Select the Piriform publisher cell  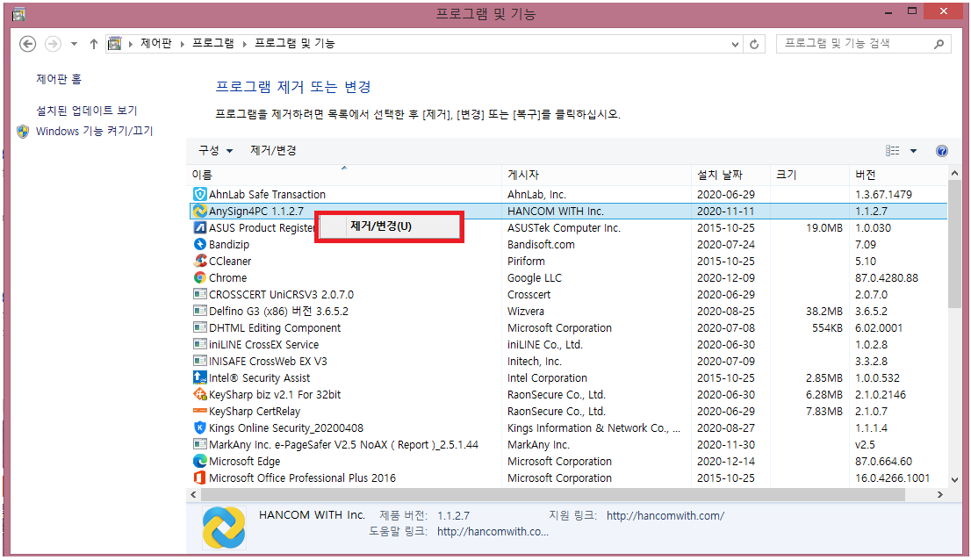(x=526, y=261)
